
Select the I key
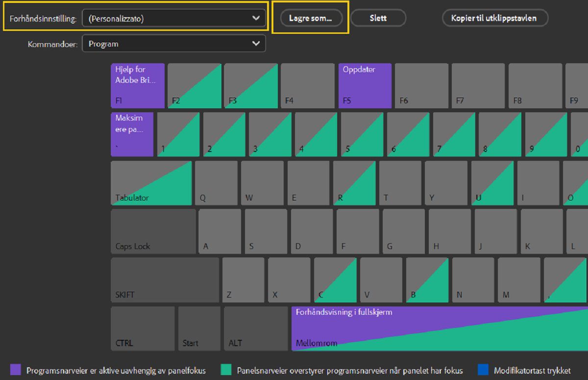point(539,183)
